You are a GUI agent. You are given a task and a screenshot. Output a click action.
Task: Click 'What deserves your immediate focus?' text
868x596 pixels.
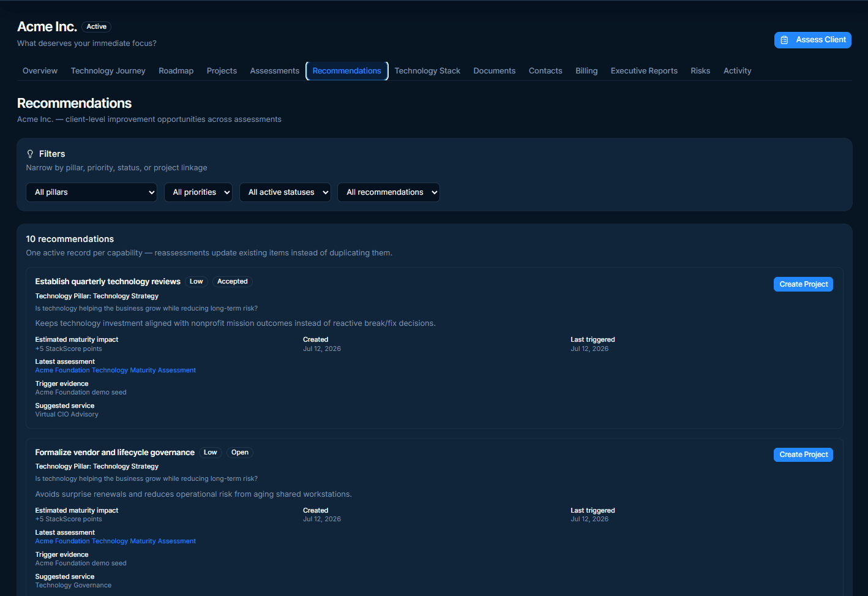point(87,43)
